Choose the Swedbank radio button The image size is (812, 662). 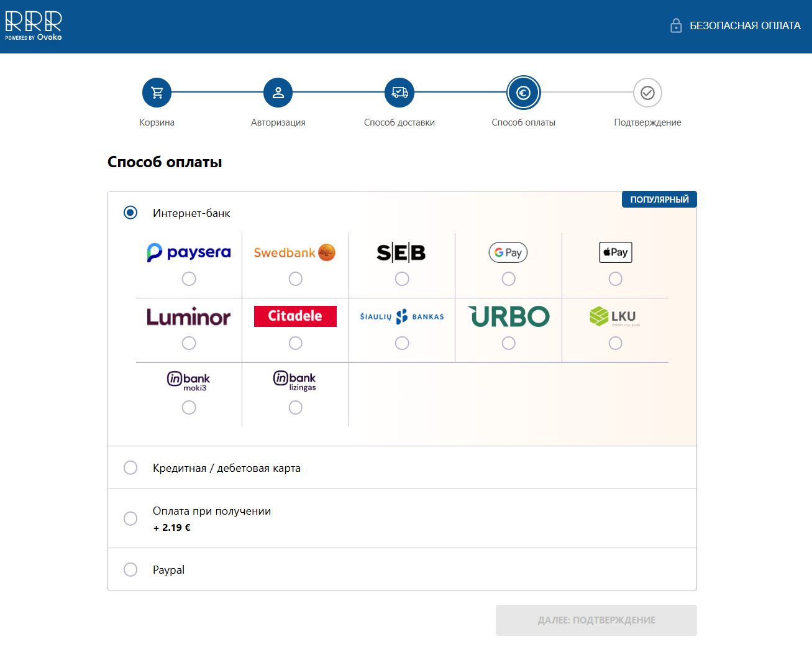click(x=296, y=279)
